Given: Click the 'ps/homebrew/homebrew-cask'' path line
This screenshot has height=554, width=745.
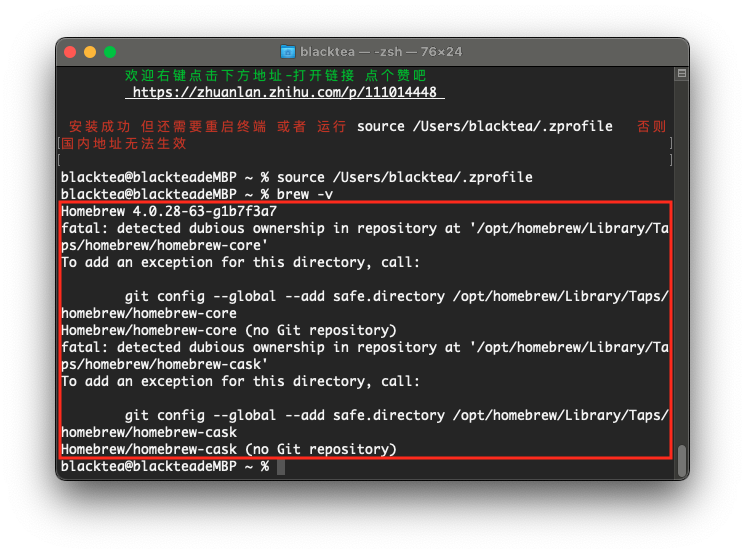Looking at the screenshot, I should coord(164,364).
